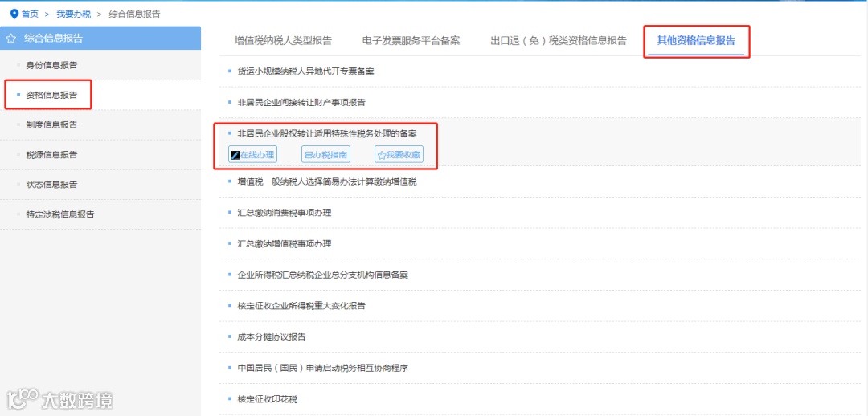The image size is (868, 416).
Task: Click 非居民企业股权转让适用特殊性税务处理的备案 item
Action: [326, 133]
